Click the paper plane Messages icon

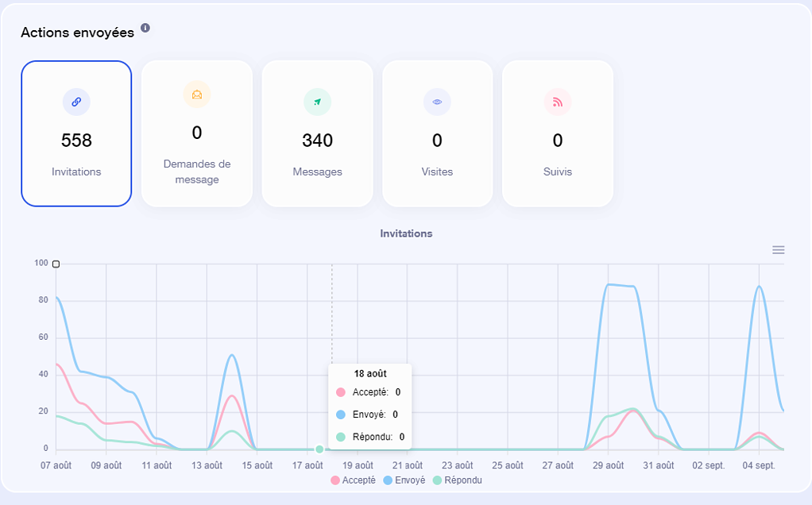pos(318,102)
